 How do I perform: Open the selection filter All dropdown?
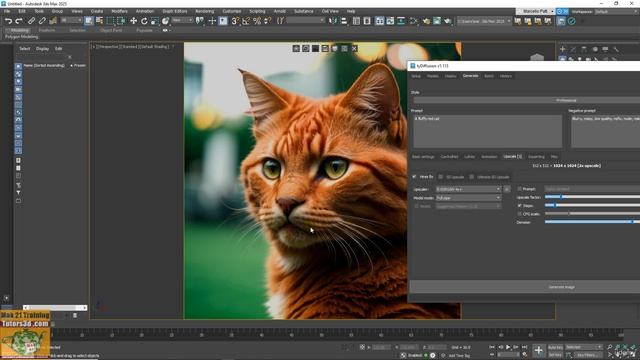click(x=72, y=20)
